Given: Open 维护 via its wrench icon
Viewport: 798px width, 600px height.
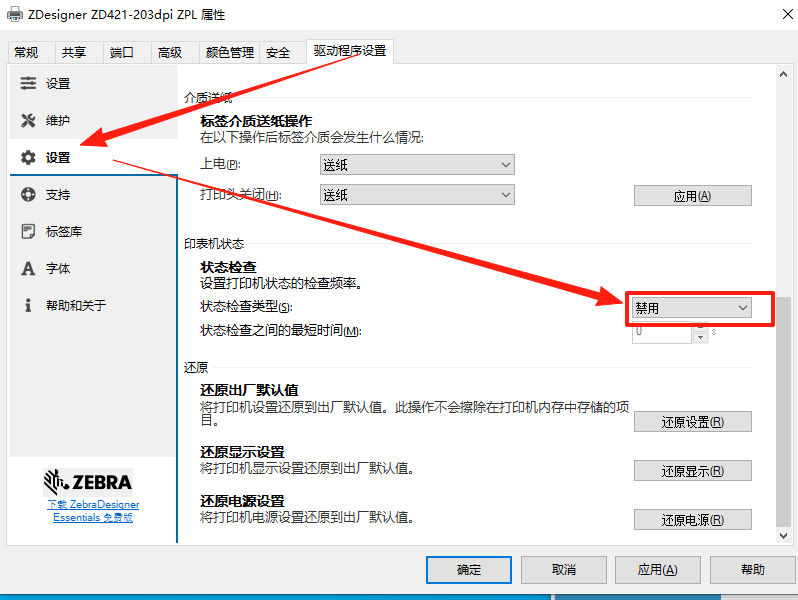Looking at the screenshot, I should 28,121.
